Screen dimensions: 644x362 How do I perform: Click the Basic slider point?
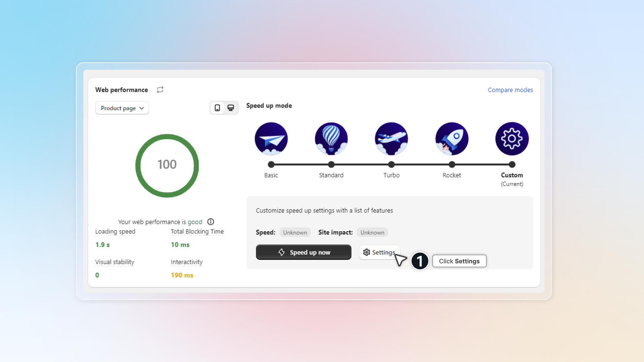coord(271,164)
